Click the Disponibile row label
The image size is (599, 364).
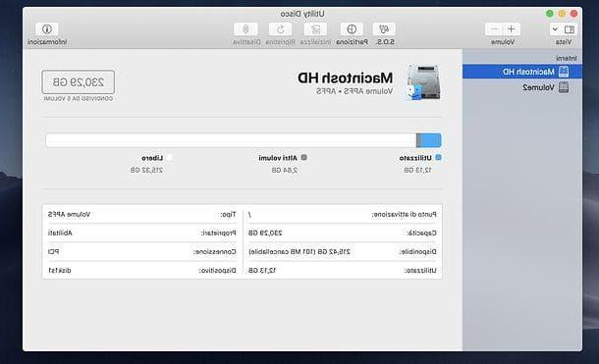click(418, 252)
